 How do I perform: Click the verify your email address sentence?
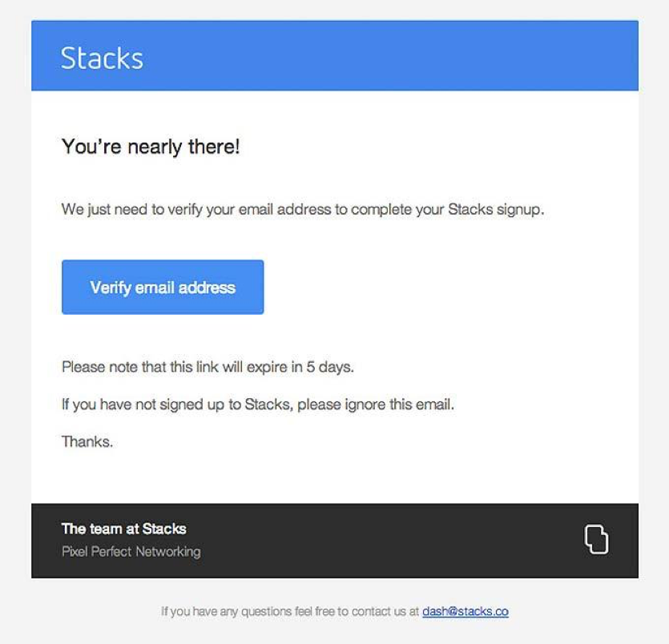[303, 210]
